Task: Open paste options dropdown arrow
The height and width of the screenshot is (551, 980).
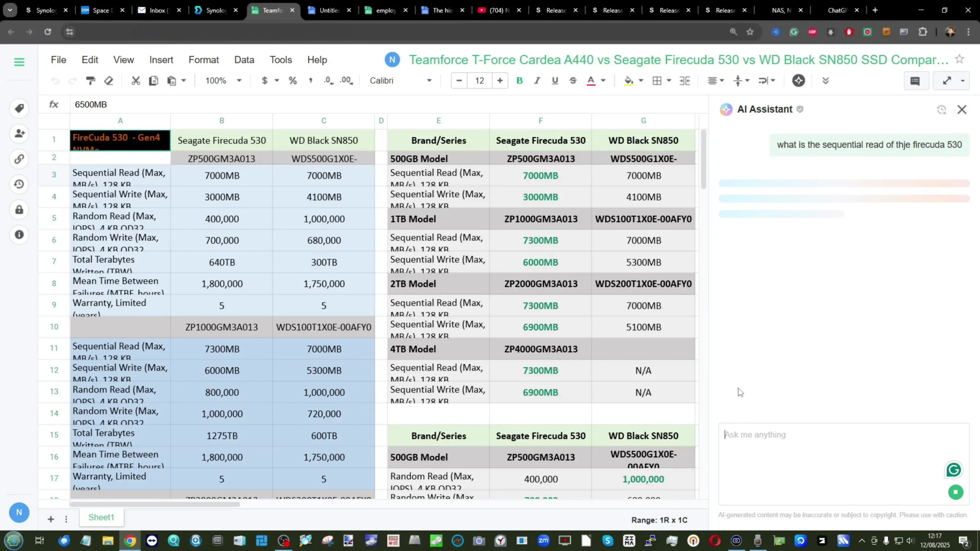Action: pyautogui.click(x=184, y=81)
